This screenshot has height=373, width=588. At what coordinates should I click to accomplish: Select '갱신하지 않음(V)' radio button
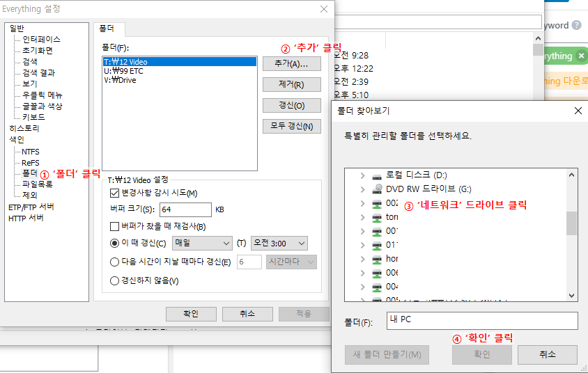(x=114, y=280)
